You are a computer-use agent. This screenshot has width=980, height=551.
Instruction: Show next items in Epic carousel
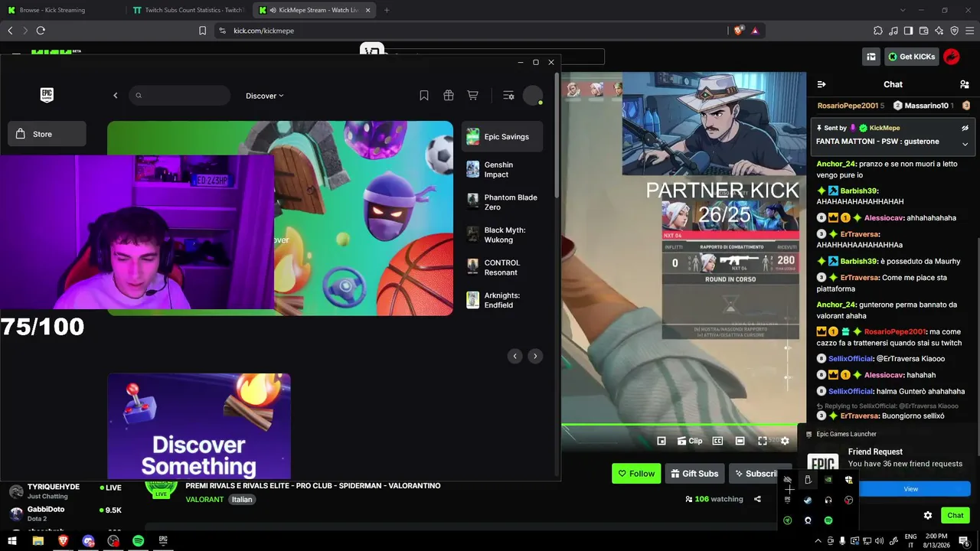tap(535, 356)
